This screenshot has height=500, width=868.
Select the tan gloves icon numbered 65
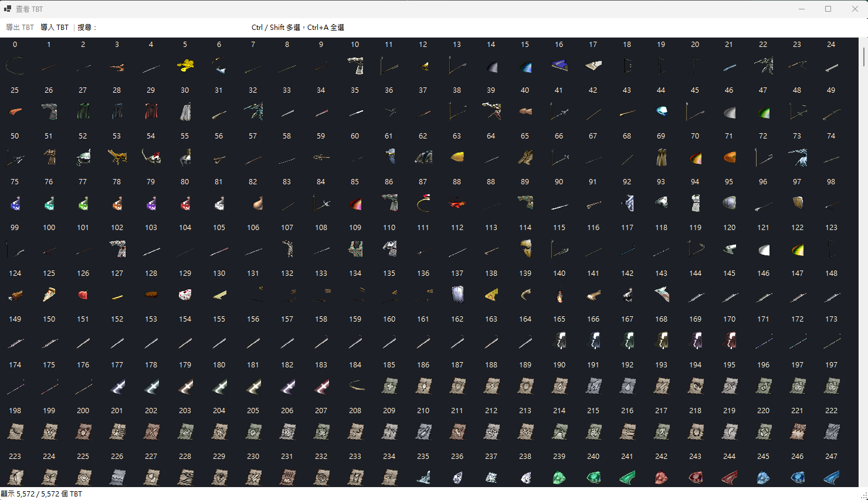click(525, 157)
